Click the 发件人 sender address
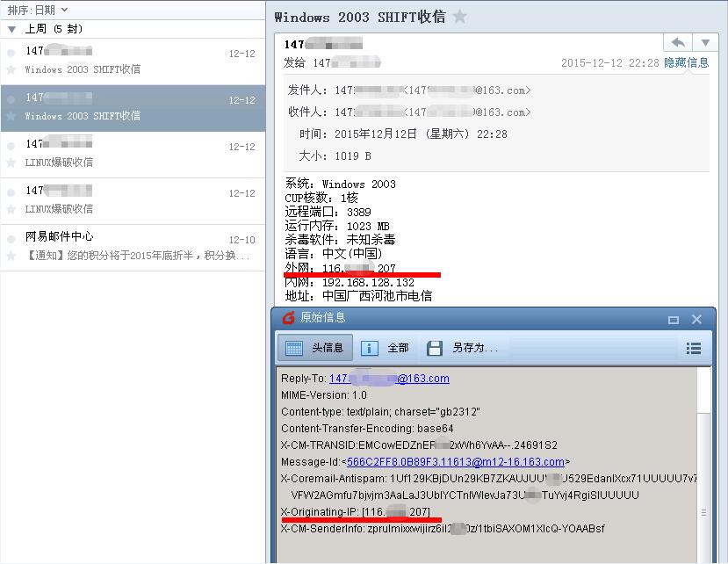Viewport: 728px width, 564px height. (433, 90)
